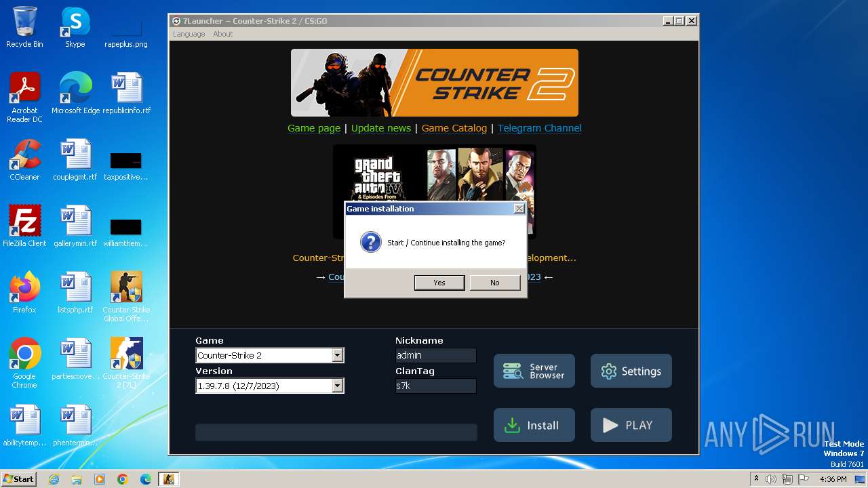
Task: Open the media player taskbar icon
Action: point(100,479)
